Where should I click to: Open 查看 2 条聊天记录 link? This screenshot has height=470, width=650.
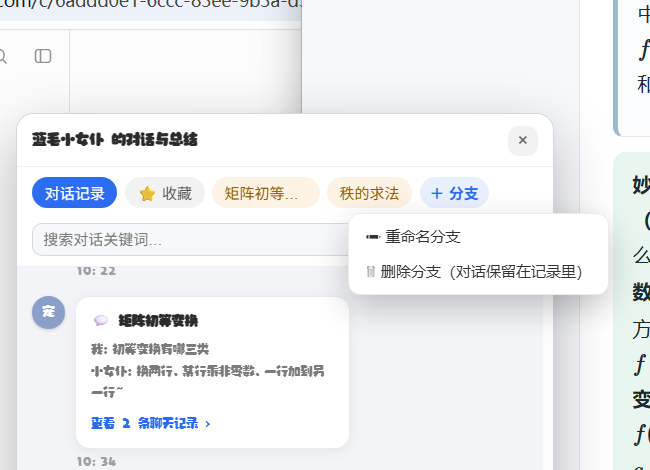(151, 423)
